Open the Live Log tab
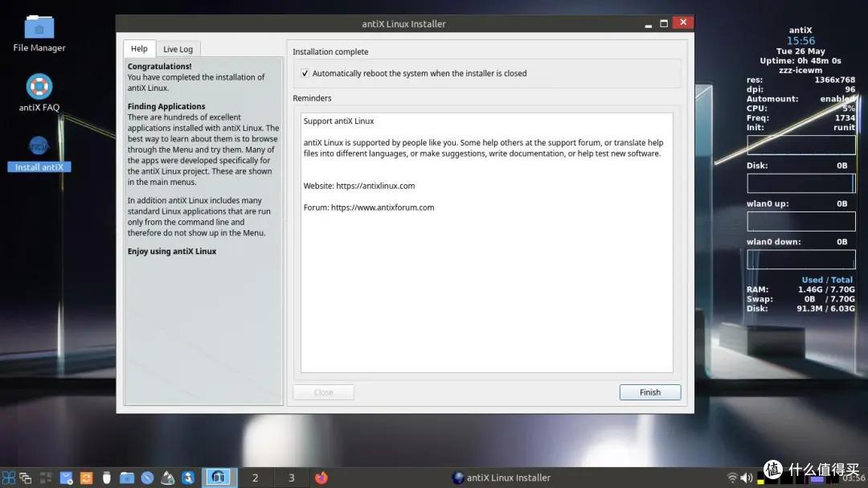The image size is (868, 488). pyautogui.click(x=178, y=49)
